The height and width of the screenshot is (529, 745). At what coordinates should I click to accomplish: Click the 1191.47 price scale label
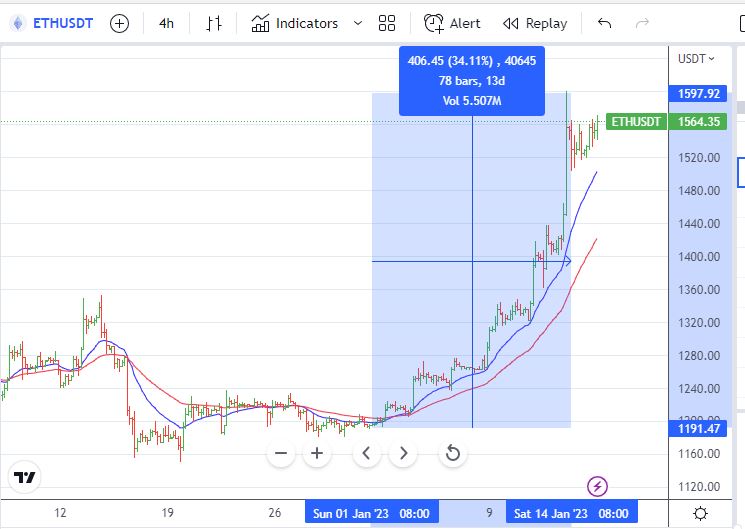698,429
